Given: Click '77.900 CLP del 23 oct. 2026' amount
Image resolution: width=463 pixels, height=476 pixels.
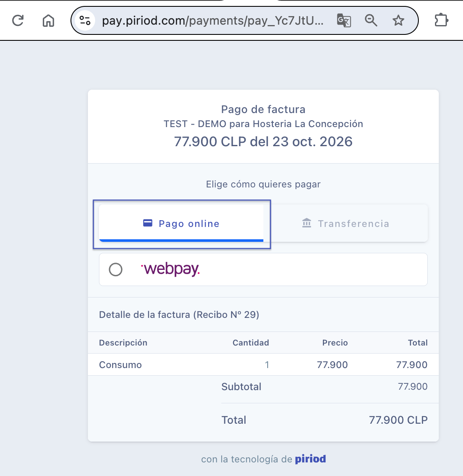Looking at the screenshot, I should (263, 142).
